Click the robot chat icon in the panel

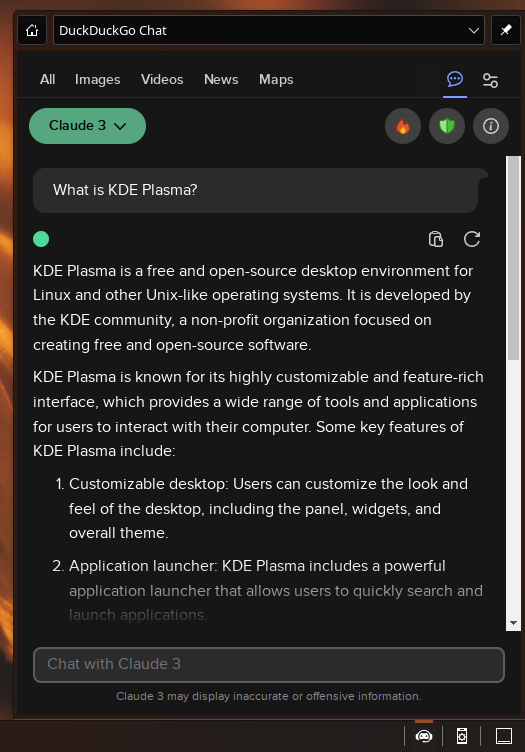click(x=424, y=736)
